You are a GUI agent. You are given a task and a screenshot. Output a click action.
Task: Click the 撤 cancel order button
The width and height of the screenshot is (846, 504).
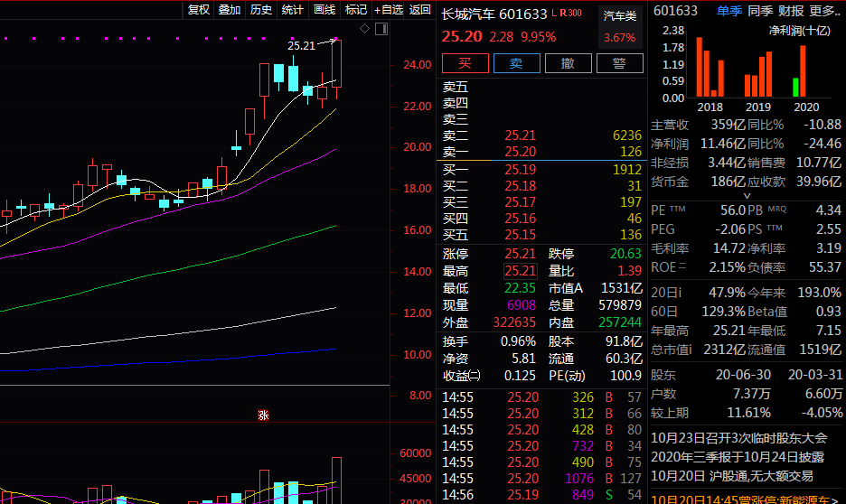point(569,63)
